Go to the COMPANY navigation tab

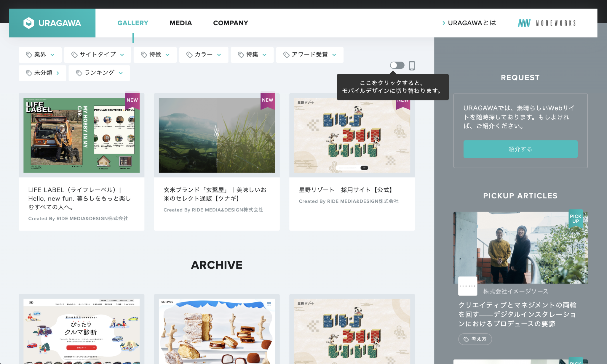pyautogui.click(x=231, y=23)
